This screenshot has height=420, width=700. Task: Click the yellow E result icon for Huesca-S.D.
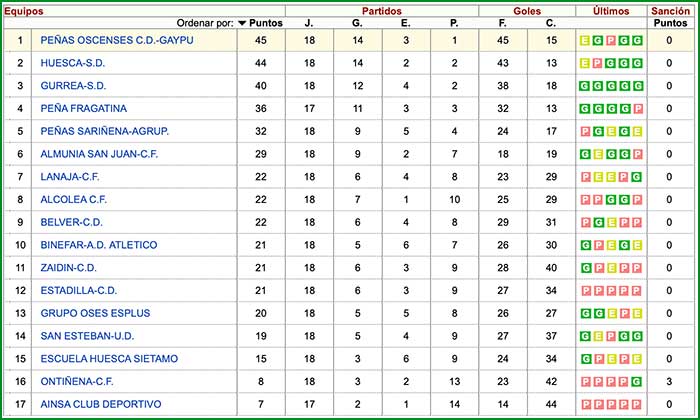[x=585, y=63]
